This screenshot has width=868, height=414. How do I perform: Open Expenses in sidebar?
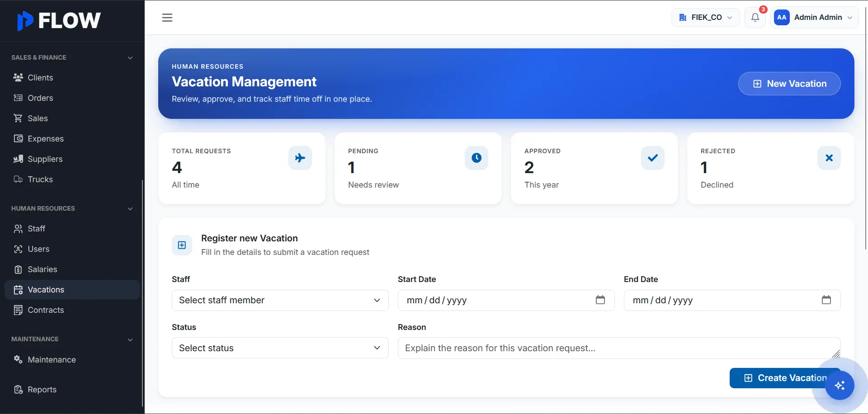pos(72,139)
